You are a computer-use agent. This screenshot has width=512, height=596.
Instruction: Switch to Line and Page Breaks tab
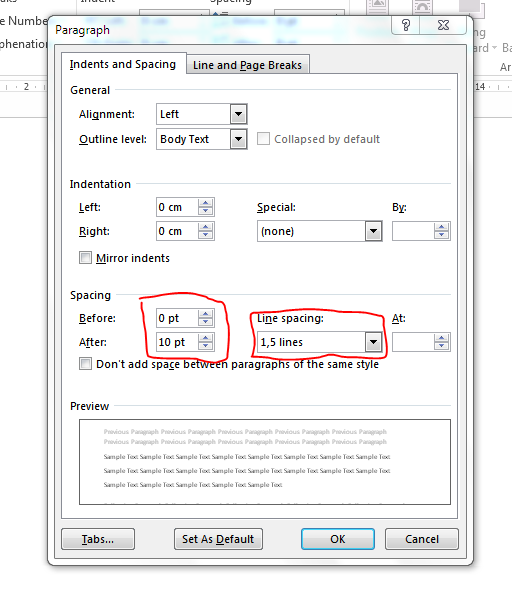pyautogui.click(x=247, y=65)
